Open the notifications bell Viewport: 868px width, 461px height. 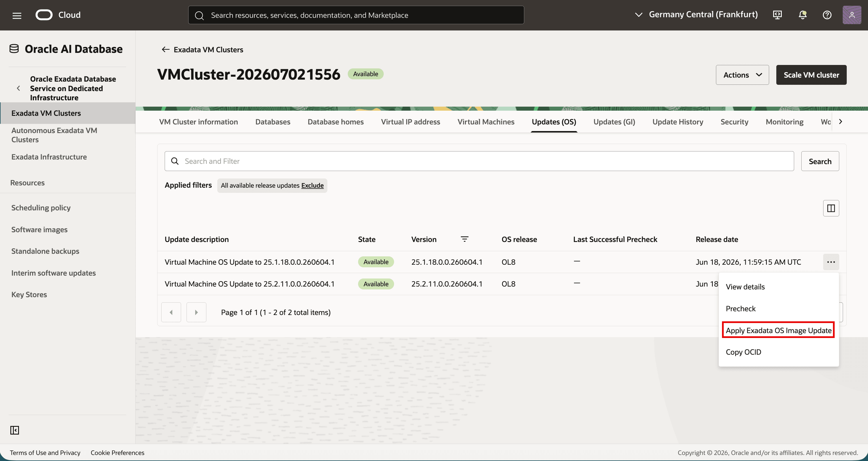tap(802, 15)
